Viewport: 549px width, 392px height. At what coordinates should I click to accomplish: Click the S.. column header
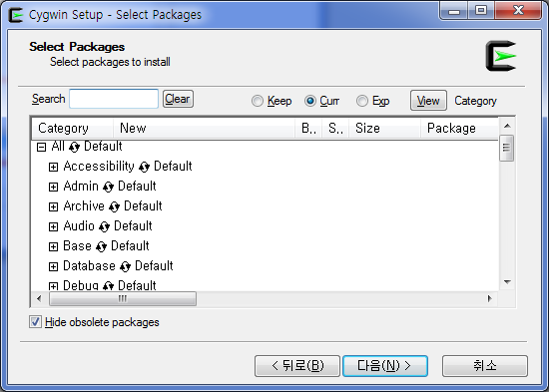335,128
